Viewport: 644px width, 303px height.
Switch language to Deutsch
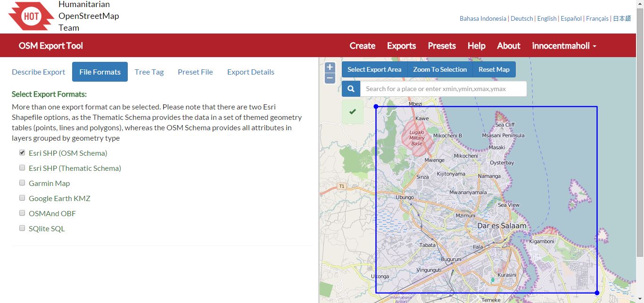click(x=522, y=18)
